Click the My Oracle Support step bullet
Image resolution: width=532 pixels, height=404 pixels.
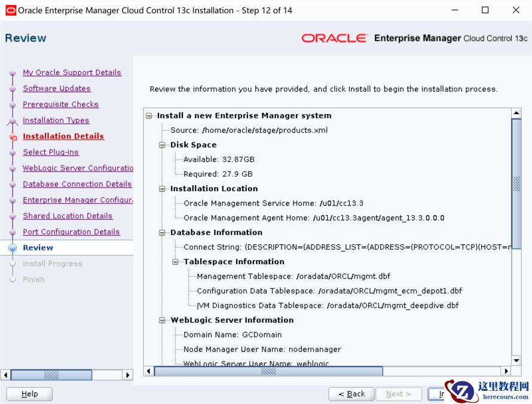click(13, 72)
